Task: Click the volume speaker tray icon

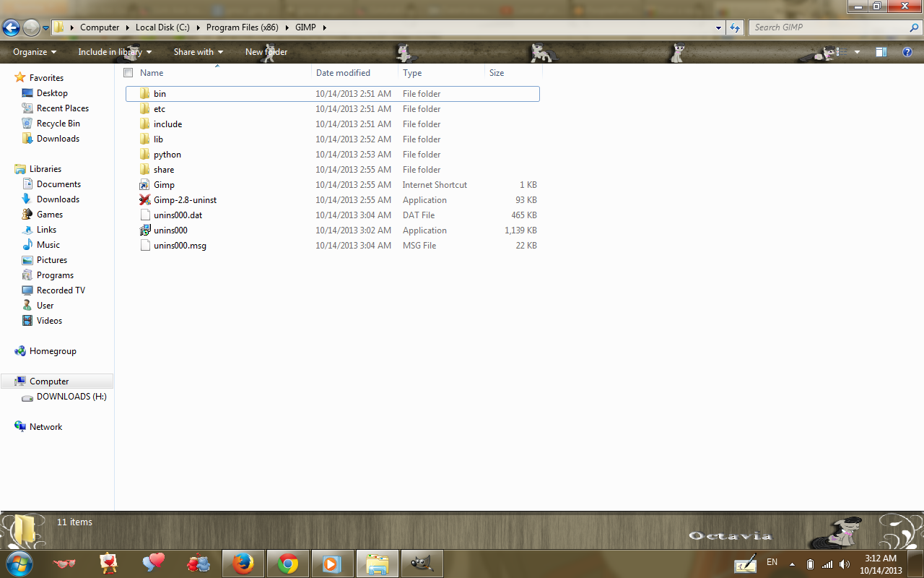Action: 844,564
